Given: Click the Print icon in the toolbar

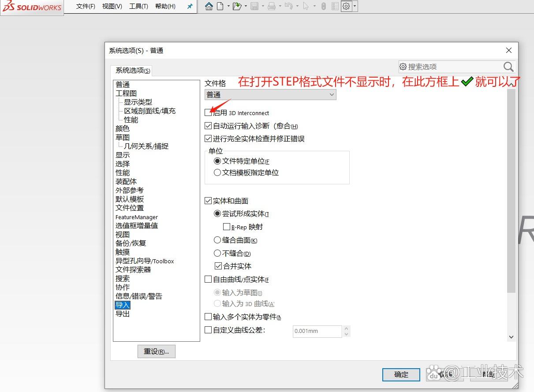Looking at the screenshot, I should 272,6.
